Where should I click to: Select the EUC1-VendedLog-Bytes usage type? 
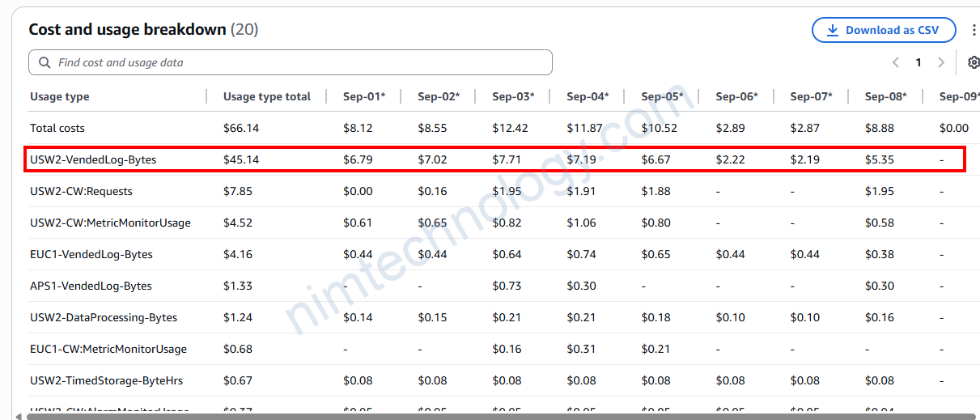(x=91, y=254)
